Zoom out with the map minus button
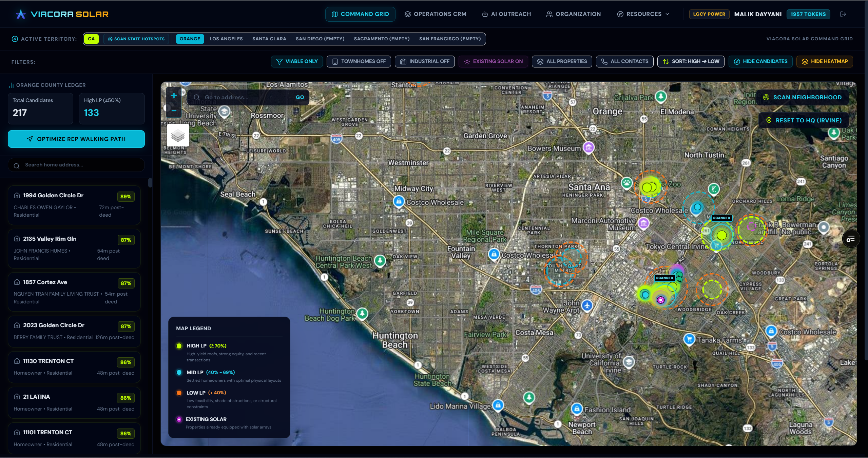The width and height of the screenshot is (868, 458). pos(174,111)
